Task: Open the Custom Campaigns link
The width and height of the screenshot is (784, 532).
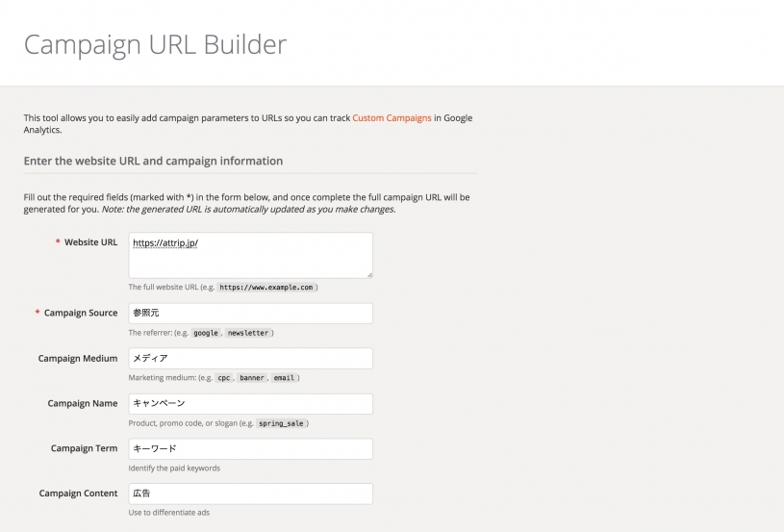Action: [x=392, y=118]
